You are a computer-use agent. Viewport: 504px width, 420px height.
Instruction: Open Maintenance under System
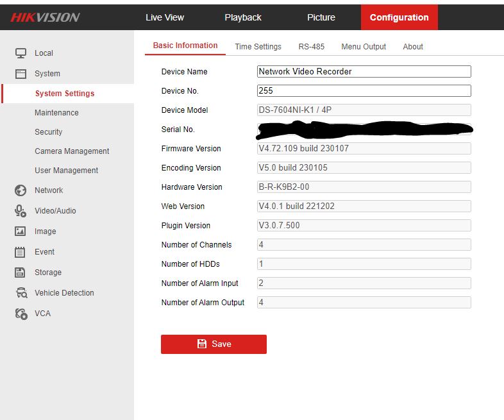click(x=56, y=113)
